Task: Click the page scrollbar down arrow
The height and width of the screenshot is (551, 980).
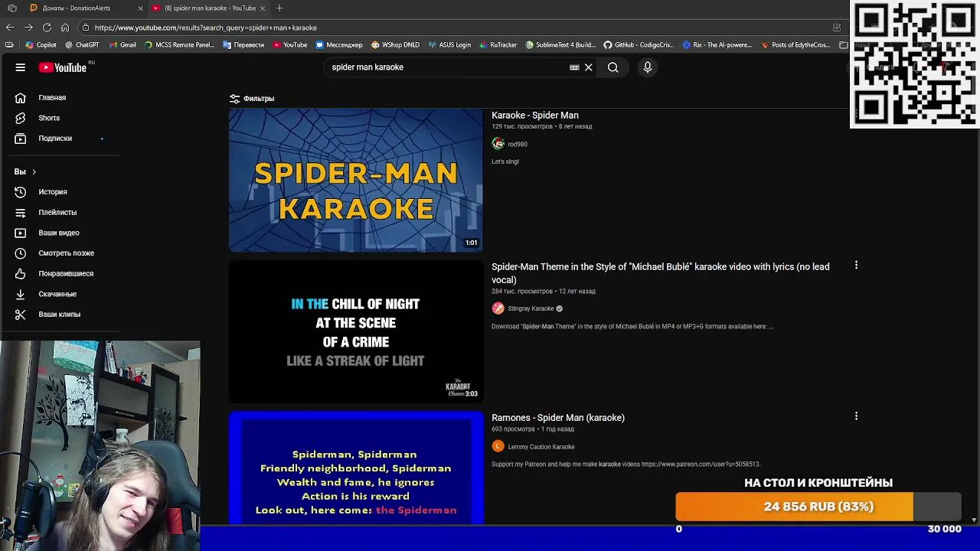Action: click(974, 520)
